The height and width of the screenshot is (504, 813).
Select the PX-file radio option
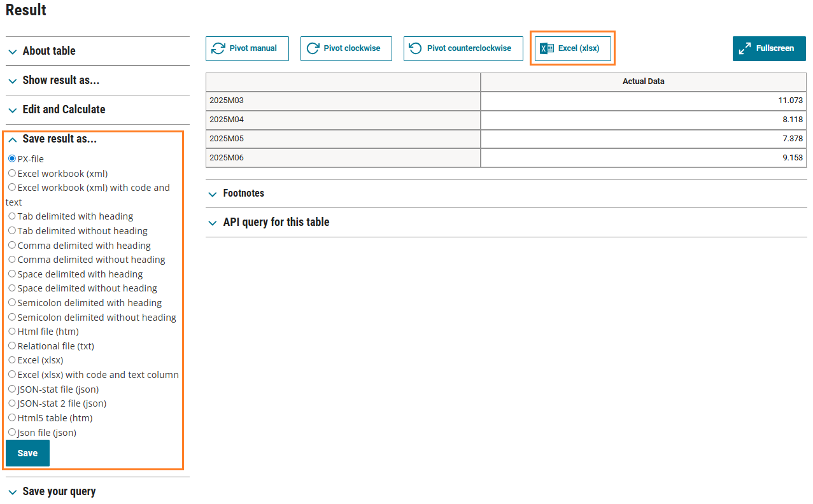click(12, 158)
